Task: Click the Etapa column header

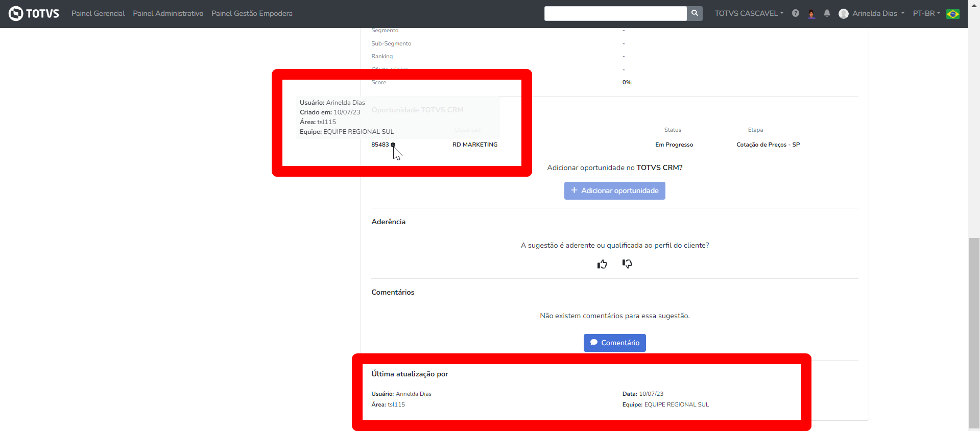Action: click(x=755, y=130)
